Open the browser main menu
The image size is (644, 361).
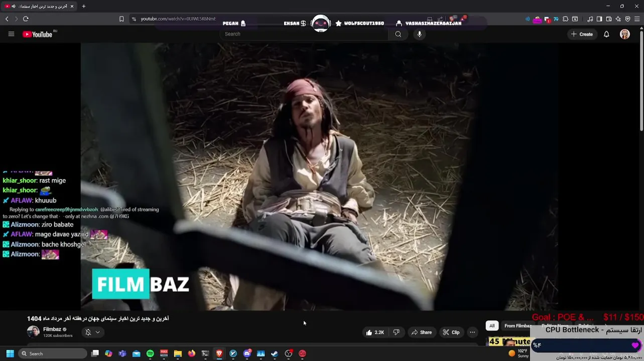tap(637, 19)
